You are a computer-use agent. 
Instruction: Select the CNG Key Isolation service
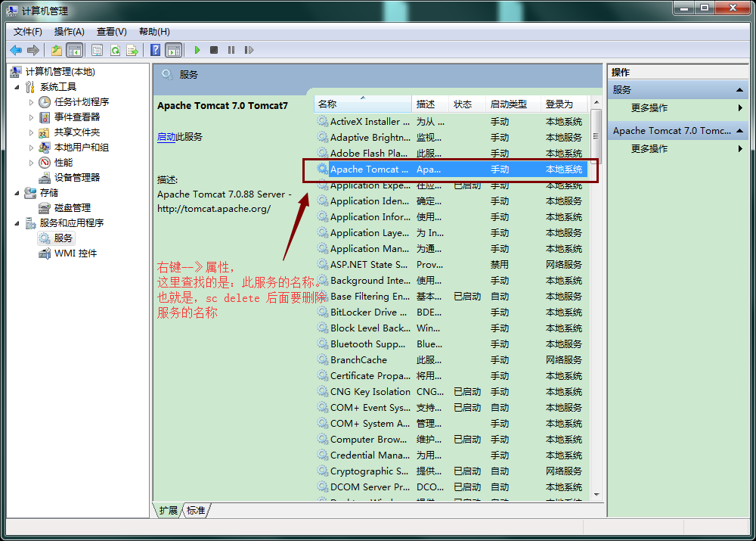[451, 391]
